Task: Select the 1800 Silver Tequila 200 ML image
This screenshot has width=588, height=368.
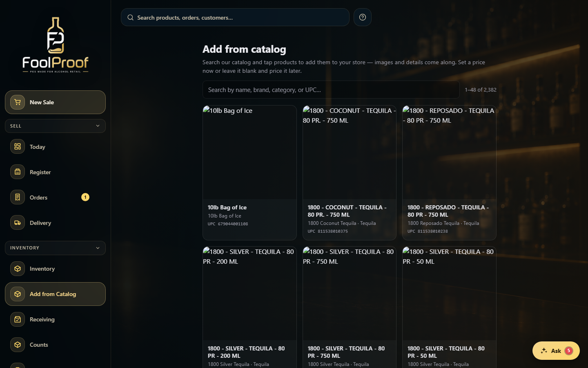Action: pos(249,294)
